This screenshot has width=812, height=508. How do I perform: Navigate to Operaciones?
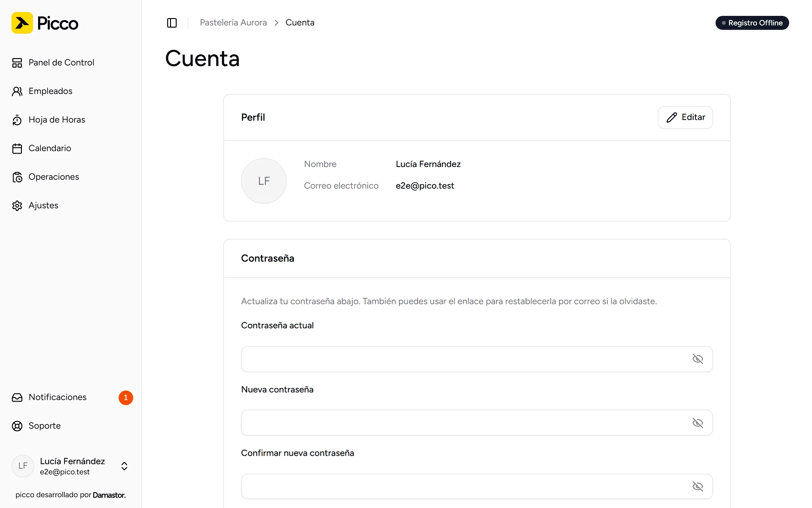click(x=71, y=177)
